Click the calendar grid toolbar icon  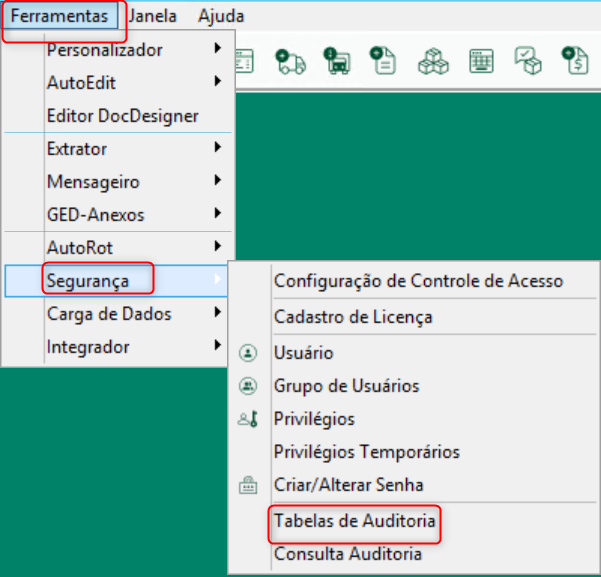[x=481, y=61]
